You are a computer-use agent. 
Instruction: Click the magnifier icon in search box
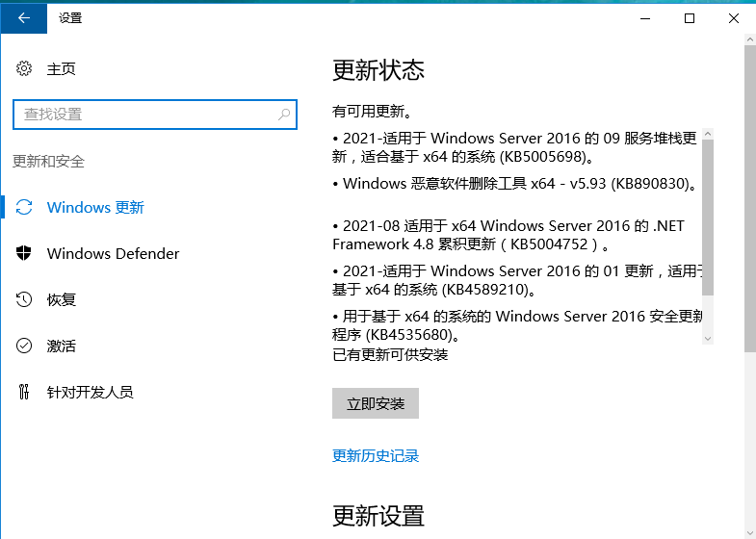pos(284,115)
